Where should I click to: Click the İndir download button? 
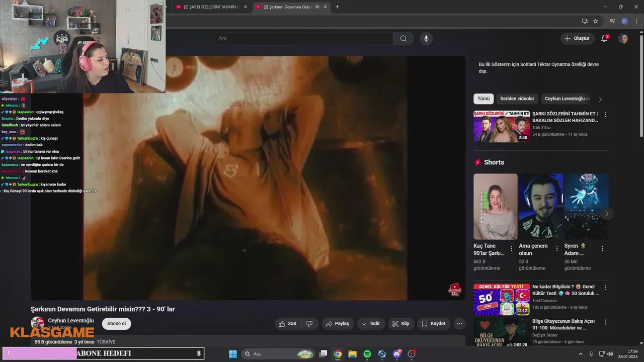click(371, 323)
